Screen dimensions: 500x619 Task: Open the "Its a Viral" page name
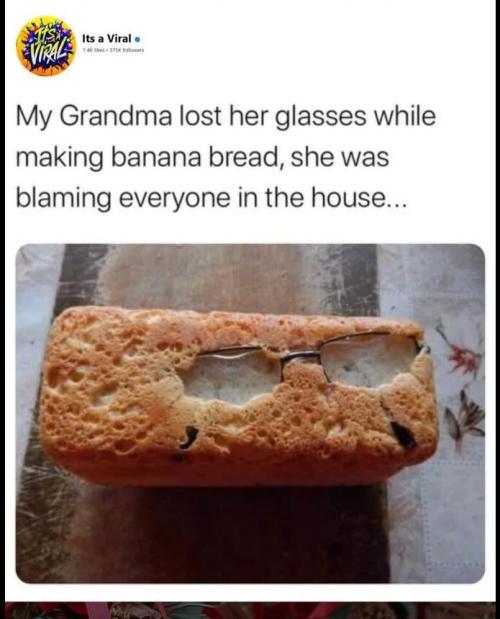coord(107,39)
